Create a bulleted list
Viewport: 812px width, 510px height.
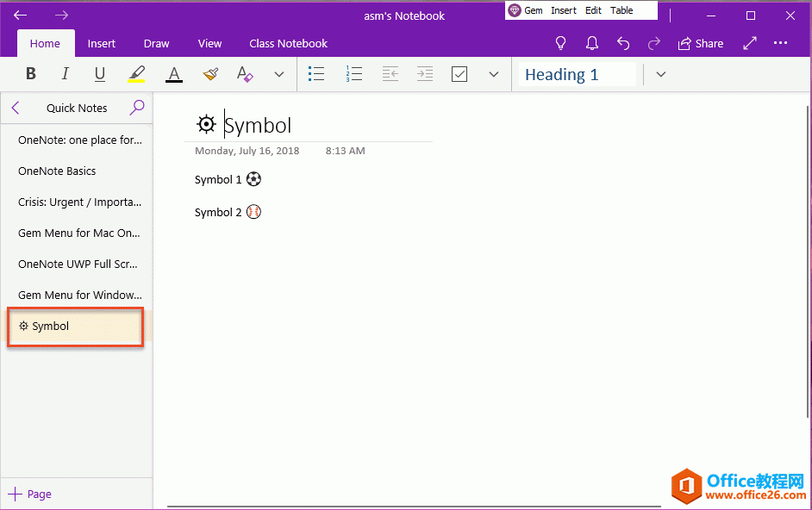(x=316, y=74)
